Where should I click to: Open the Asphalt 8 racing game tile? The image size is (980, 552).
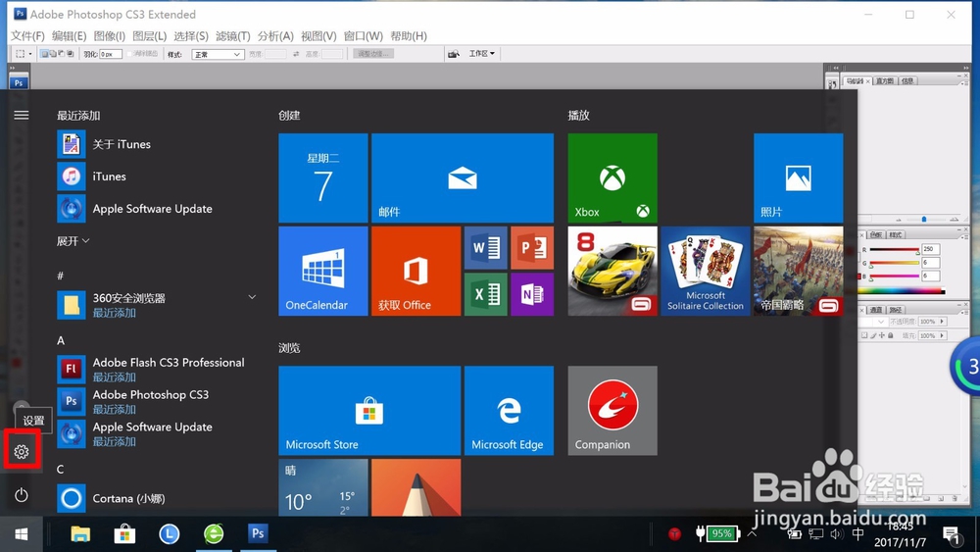(612, 272)
